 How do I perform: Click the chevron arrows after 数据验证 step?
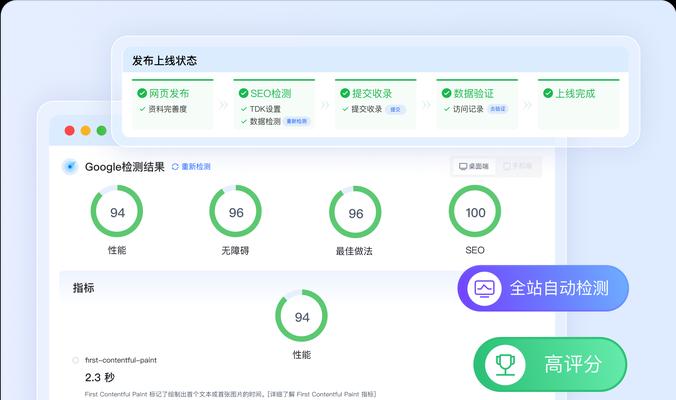pos(528,105)
